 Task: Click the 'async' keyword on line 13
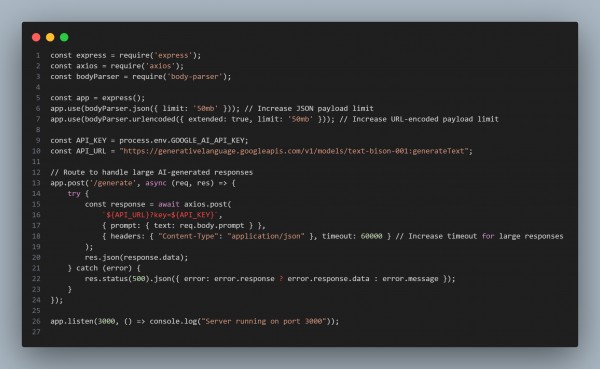(156, 183)
